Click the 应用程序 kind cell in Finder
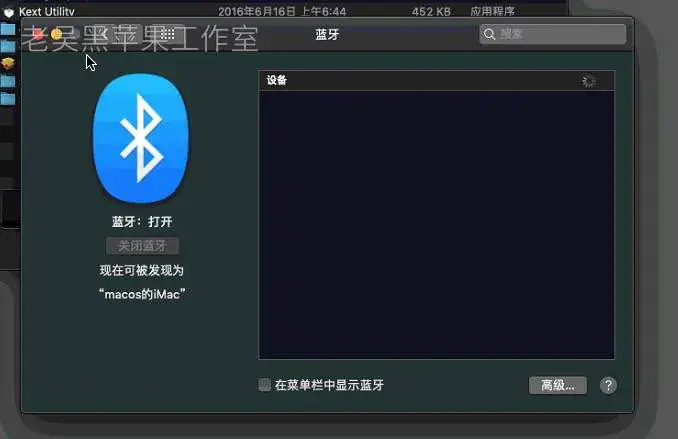Screen dimensions: 678x439 pos(493,12)
